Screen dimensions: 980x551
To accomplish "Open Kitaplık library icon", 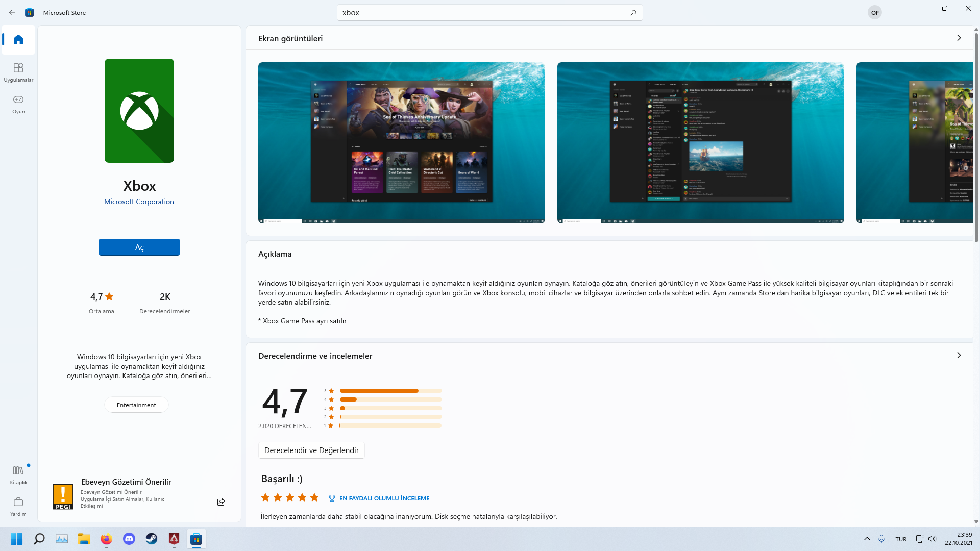I will click(18, 474).
